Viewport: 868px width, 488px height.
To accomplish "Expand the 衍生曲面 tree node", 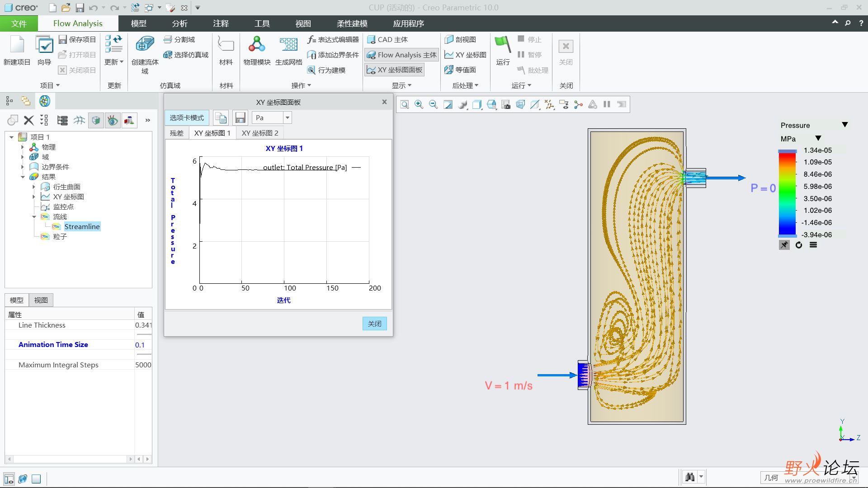I will 34,187.
